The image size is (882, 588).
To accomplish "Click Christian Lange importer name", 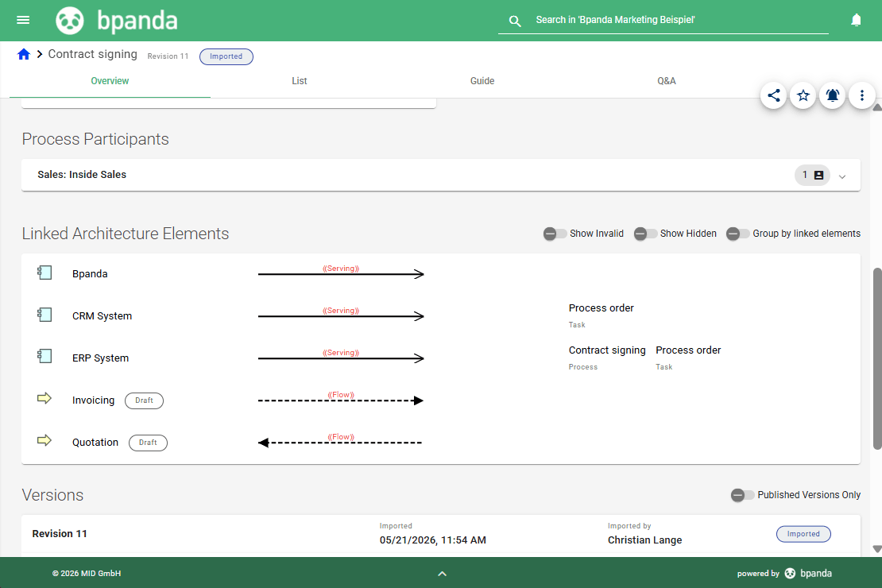I will coord(644,540).
